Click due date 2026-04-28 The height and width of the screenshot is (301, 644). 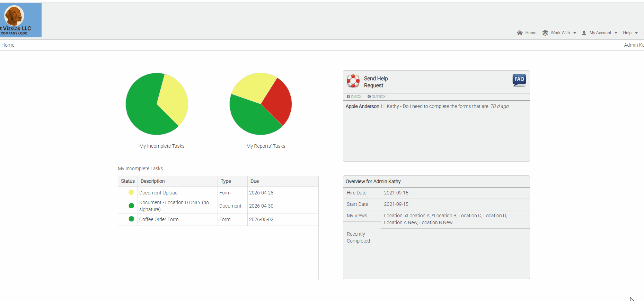pos(261,193)
